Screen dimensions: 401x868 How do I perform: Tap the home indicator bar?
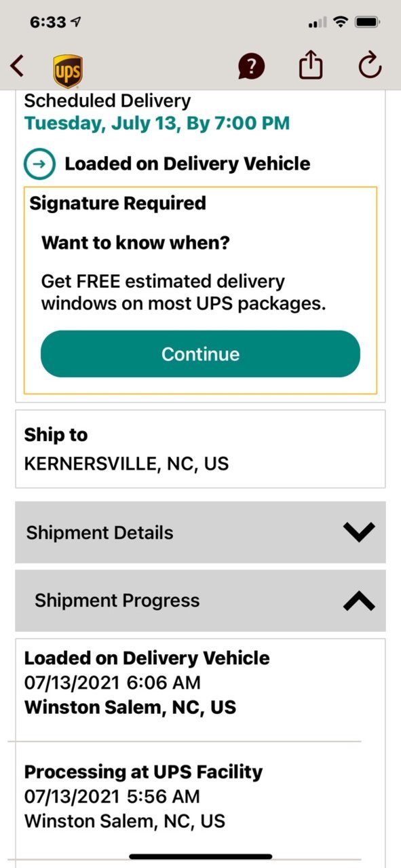coord(201,856)
